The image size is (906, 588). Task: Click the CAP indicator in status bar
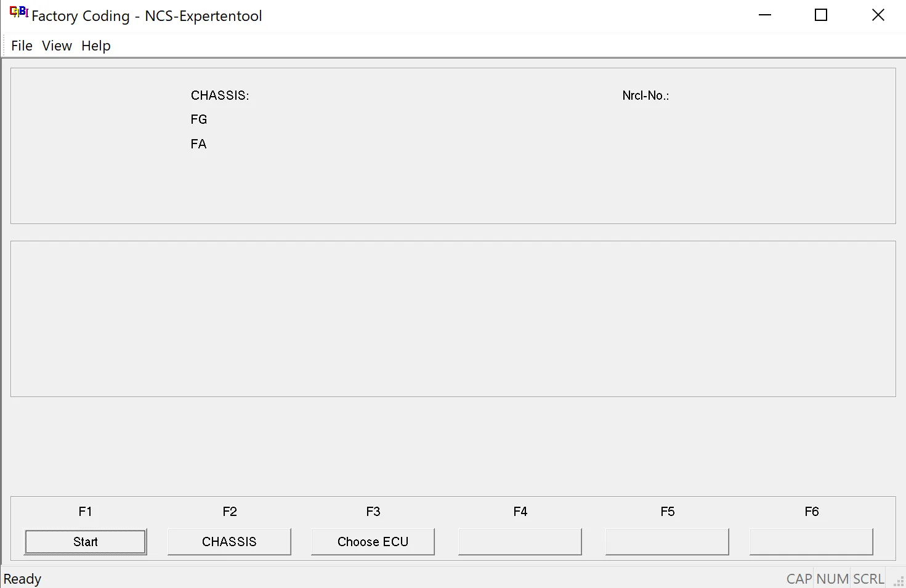click(x=799, y=579)
